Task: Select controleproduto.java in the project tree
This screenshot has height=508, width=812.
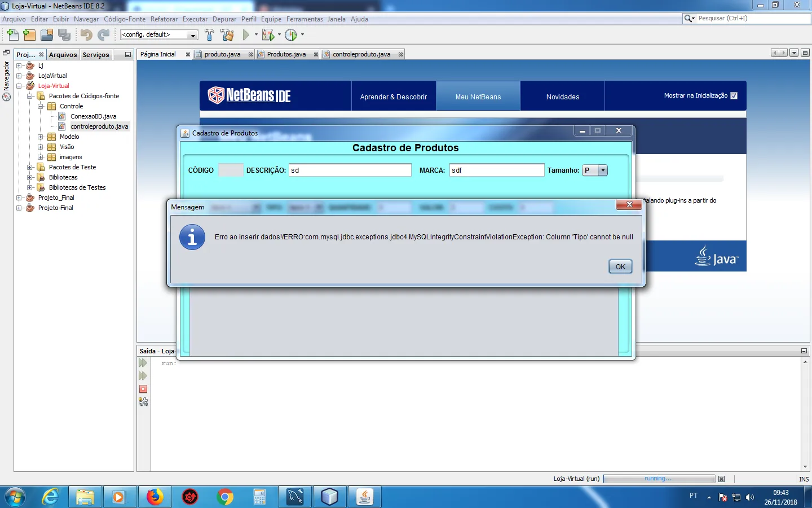Action: [99, 126]
